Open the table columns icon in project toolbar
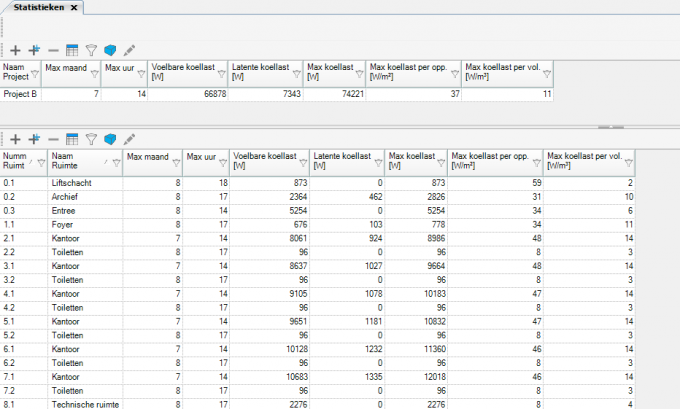Viewport: 680px width, 409px height. (72, 50)
